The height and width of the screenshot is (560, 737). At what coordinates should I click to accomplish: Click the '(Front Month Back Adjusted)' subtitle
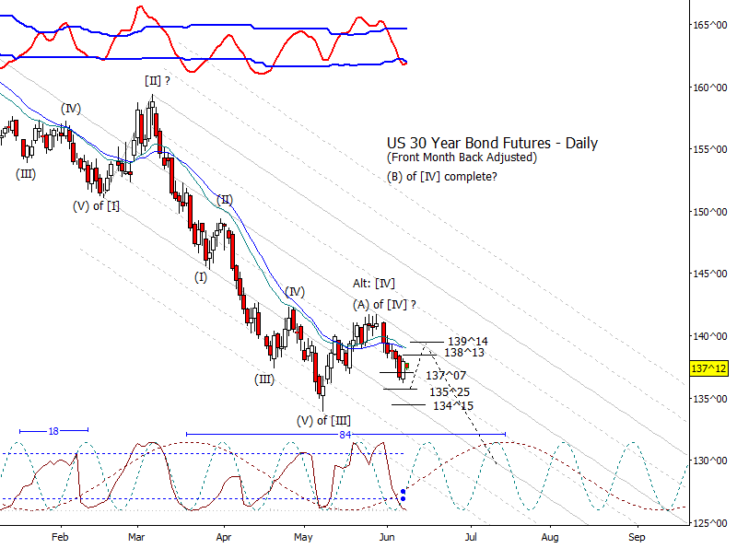pyautogui.click(x=462, y=157)
